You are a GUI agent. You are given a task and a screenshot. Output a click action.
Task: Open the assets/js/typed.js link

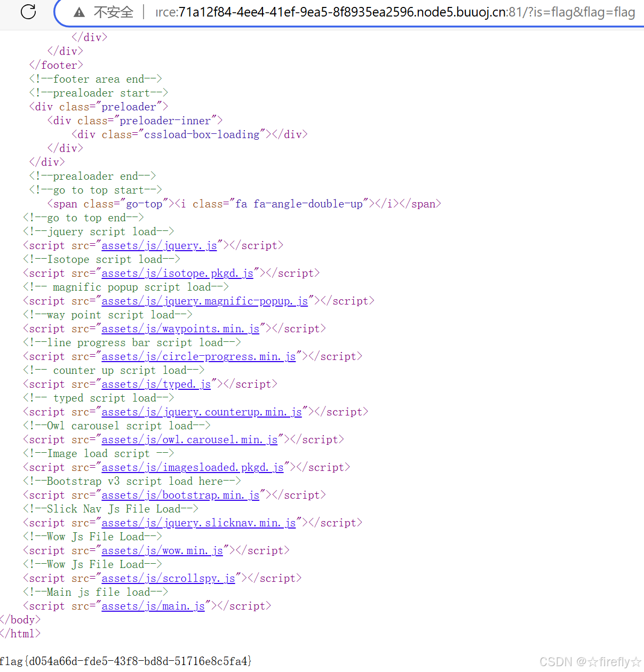coord(156,384)
